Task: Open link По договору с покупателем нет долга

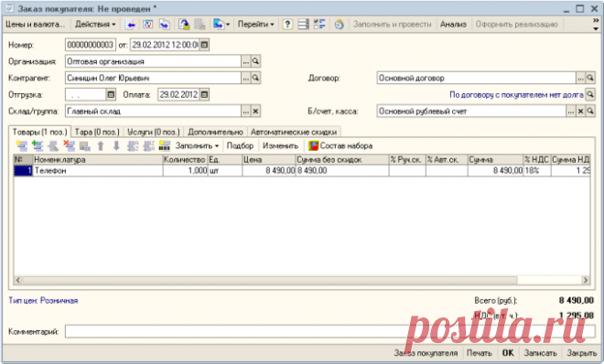Action: coord(516,94)
